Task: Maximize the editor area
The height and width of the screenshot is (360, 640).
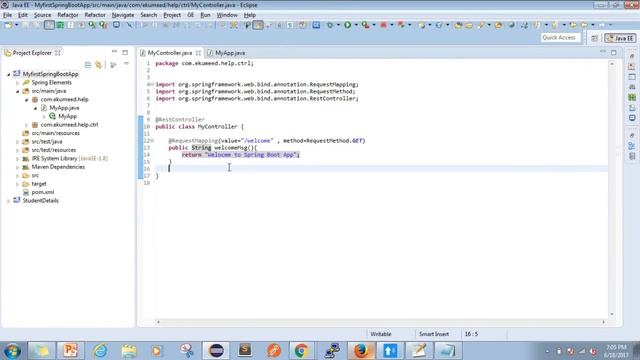Action: pos(613,52)
